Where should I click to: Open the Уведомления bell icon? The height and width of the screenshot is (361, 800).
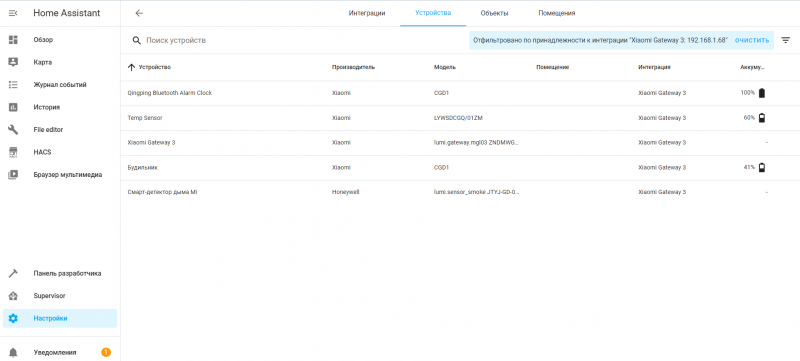pos(13,352)
